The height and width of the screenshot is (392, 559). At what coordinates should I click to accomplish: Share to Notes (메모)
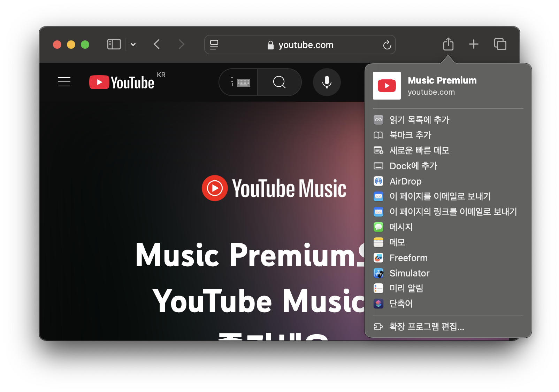(x=448, y=242)
